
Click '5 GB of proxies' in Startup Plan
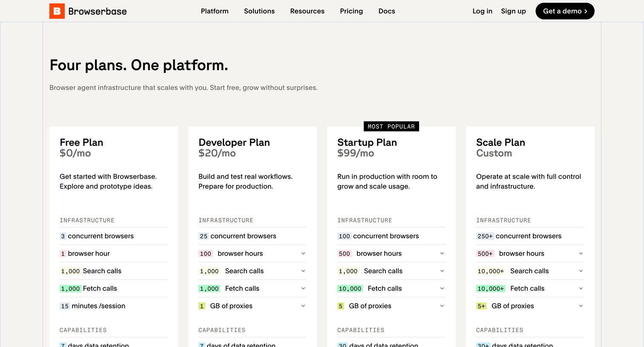click(364, 306)
